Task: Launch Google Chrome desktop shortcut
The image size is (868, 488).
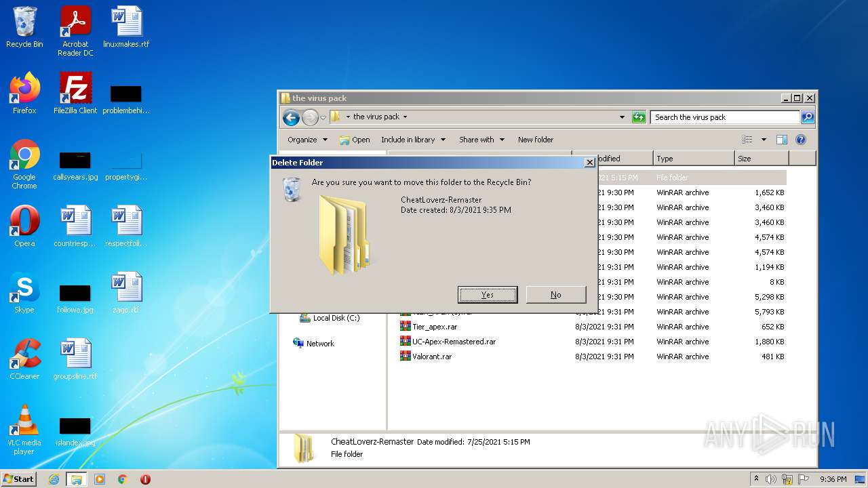Action: 24,165
